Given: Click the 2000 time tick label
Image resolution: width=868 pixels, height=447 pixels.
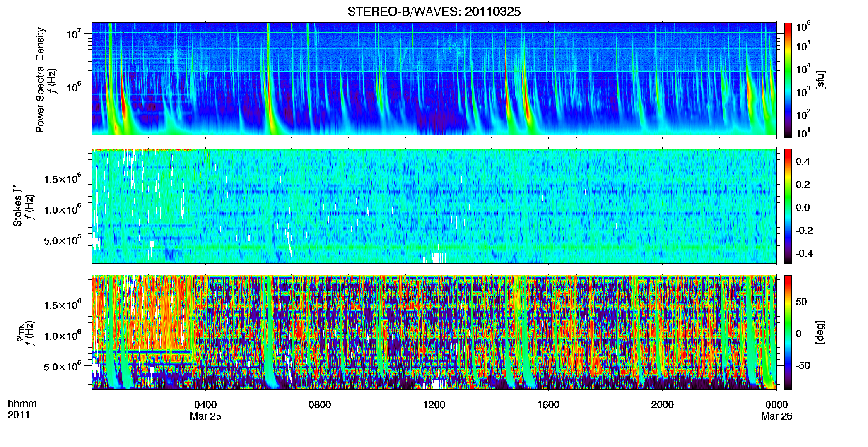Looking at the screenshot, I should pos(662,405).
